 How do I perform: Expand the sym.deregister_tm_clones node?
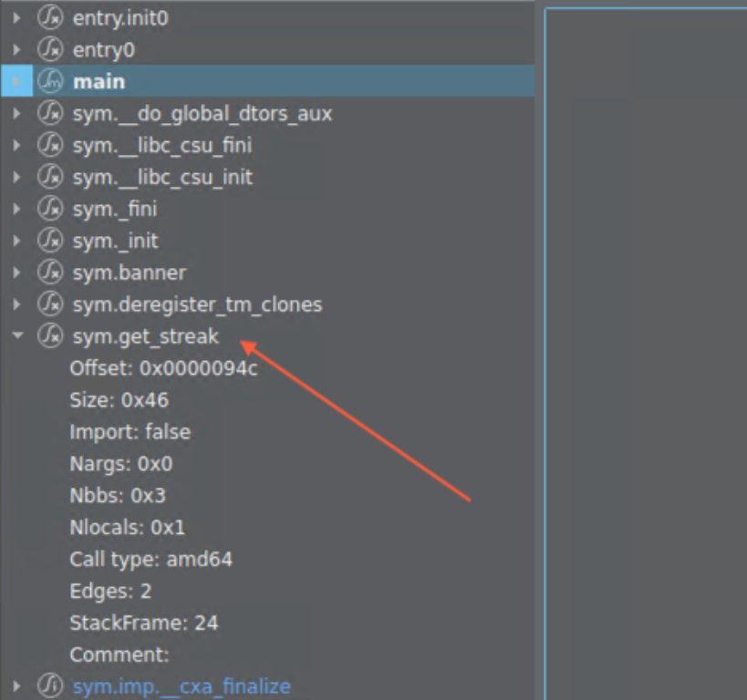(17, 304)
